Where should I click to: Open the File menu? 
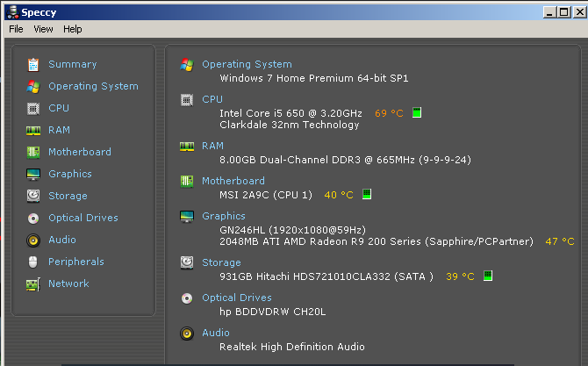pos(16,29)
